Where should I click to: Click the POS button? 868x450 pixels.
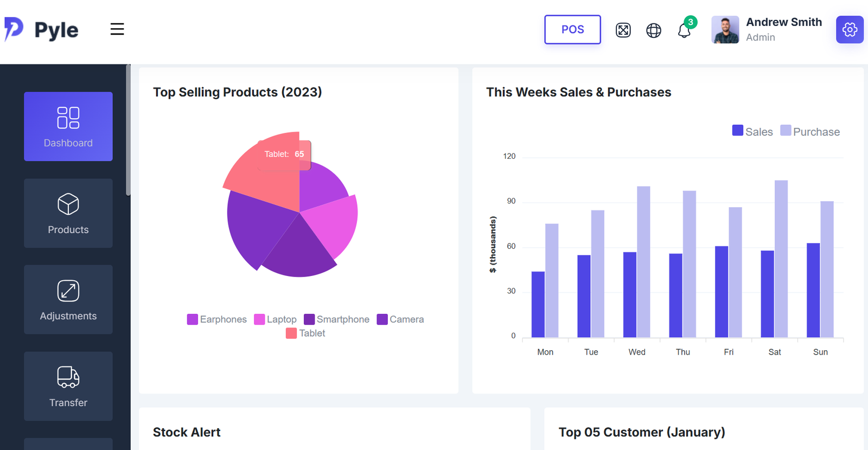[x=572, y=29]
